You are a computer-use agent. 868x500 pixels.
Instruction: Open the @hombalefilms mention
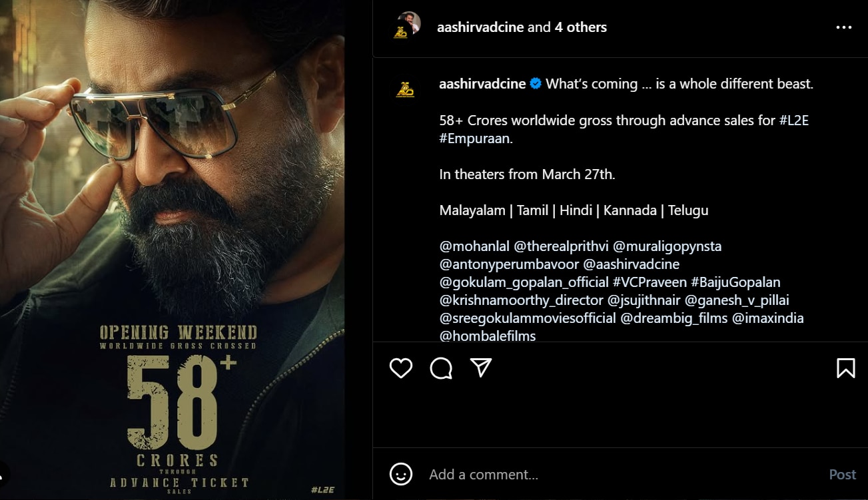tap(488, 336)
